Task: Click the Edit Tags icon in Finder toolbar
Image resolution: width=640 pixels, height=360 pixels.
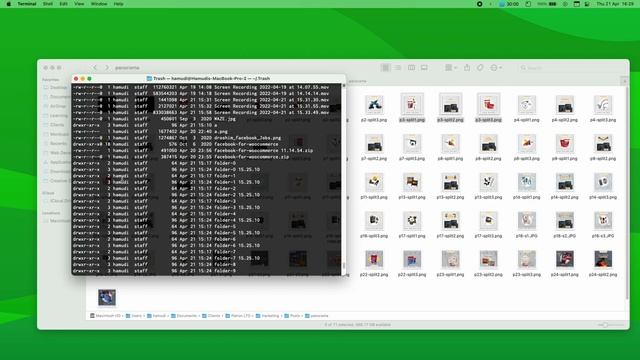Action: 480,68
